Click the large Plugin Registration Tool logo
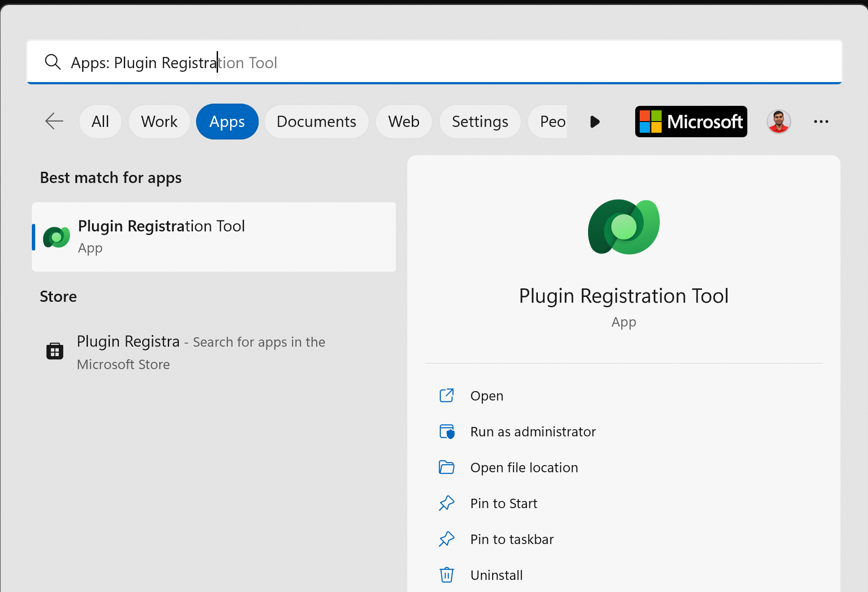The width and height of the screenshot is (868, 592). (x=624, y=227)
